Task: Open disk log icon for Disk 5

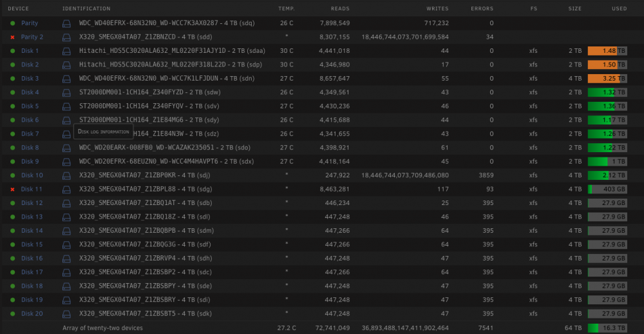Action: point(66,106)
